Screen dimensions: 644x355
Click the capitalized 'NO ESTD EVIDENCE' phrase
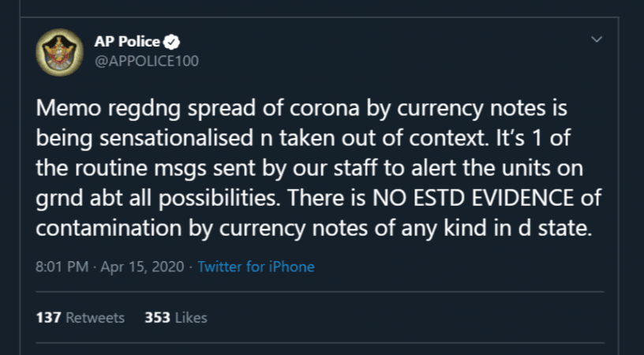click(x=473, y=198)
